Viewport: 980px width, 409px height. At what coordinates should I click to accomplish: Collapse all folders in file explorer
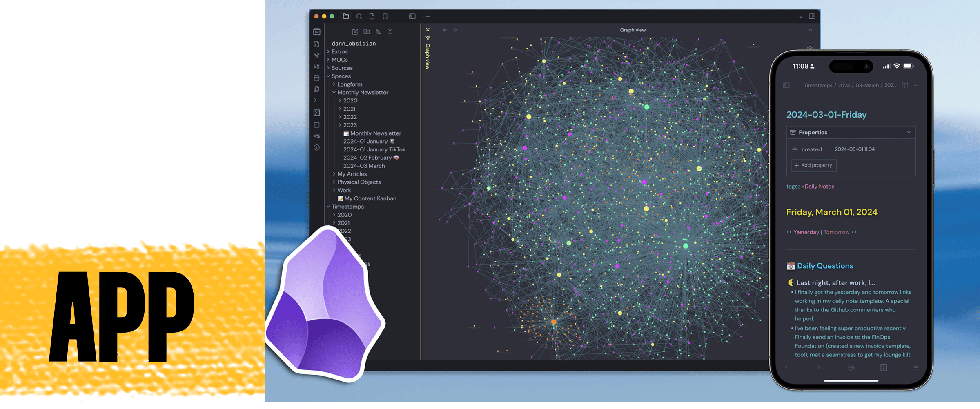coord(390,31)
